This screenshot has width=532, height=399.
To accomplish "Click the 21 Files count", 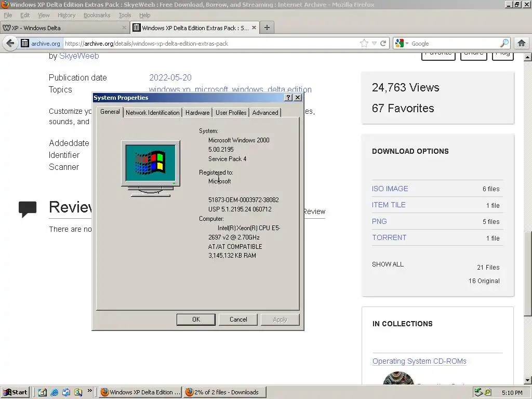I will click(488, 268).
